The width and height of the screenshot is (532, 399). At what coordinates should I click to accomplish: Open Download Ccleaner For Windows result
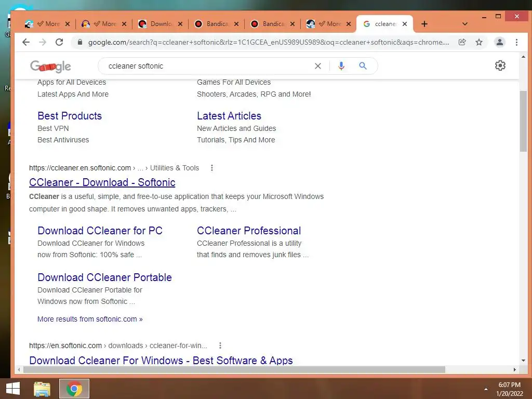[x=161, y=361]
